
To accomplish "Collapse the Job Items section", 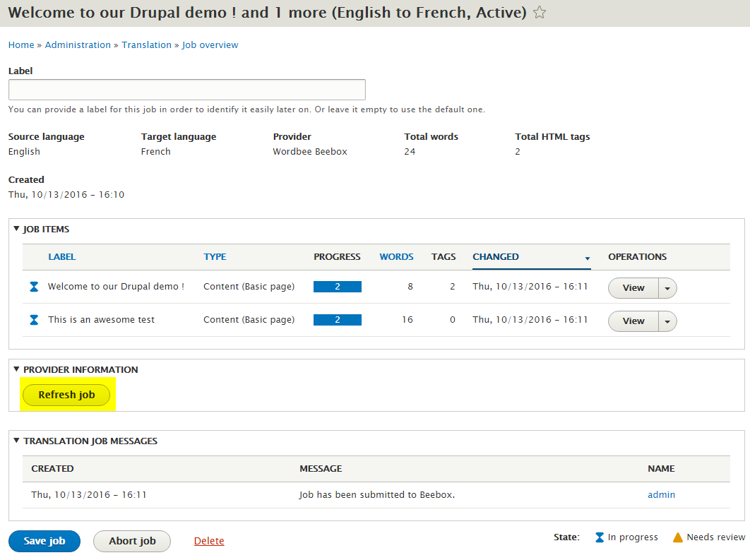I will tap(17, 229).
